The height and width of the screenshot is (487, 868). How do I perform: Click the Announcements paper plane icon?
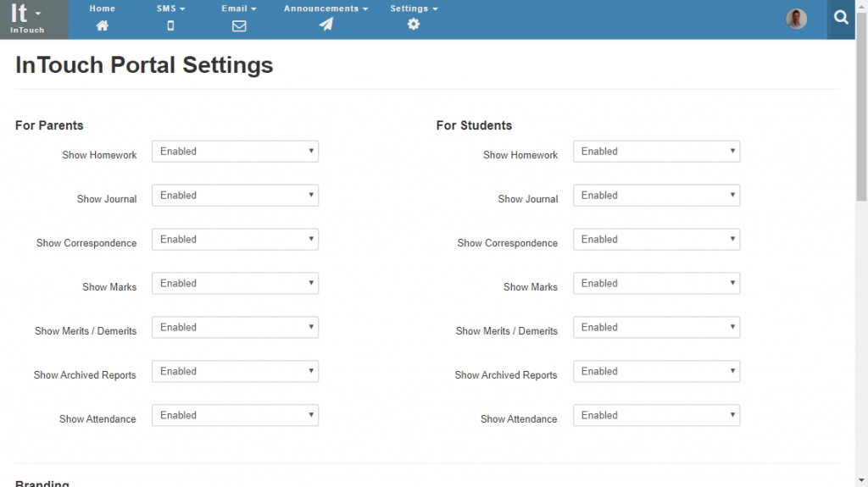(326, 25)
